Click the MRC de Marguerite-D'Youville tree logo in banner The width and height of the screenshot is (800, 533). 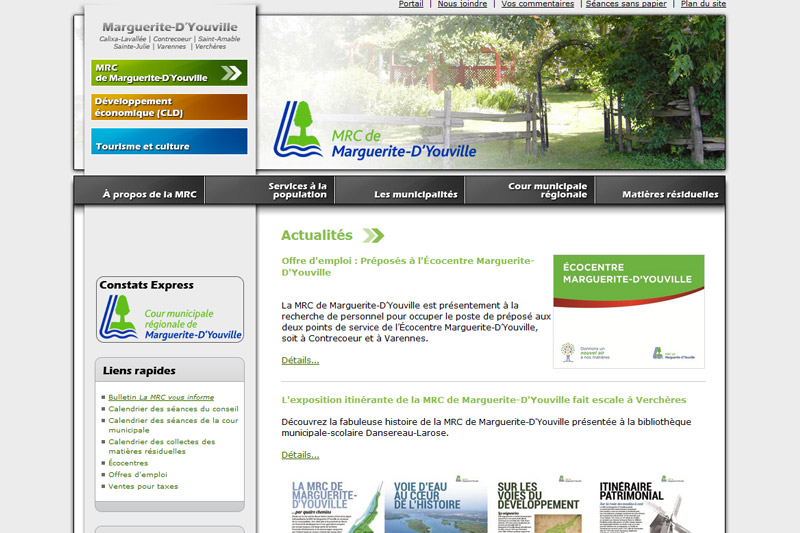[298, 129]
